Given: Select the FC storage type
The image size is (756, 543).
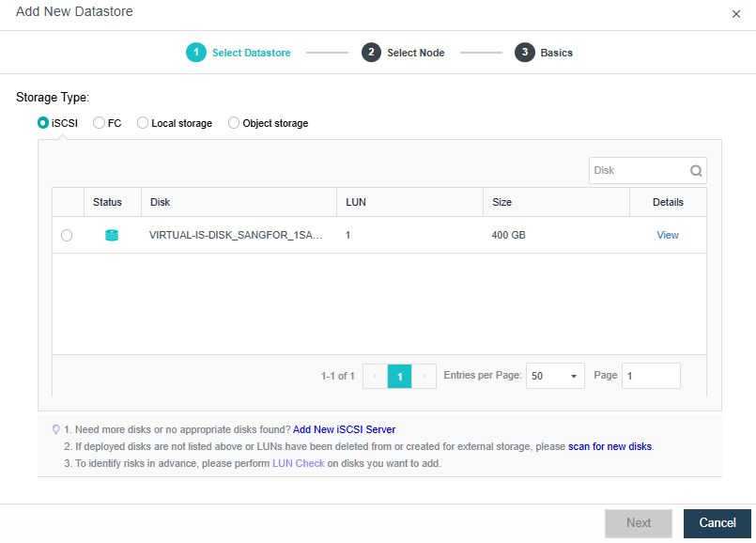Looking at the screenshot, I should click(99, 123).
